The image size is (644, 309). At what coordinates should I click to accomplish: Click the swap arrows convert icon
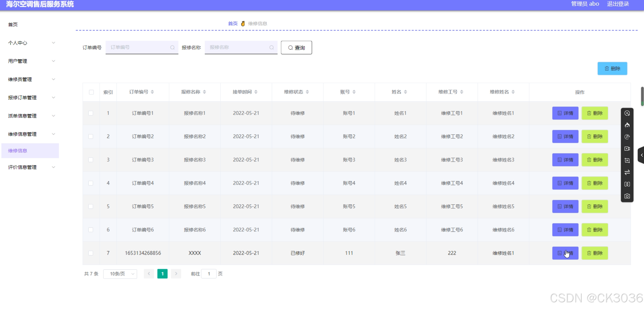click(x=627, y=172)
